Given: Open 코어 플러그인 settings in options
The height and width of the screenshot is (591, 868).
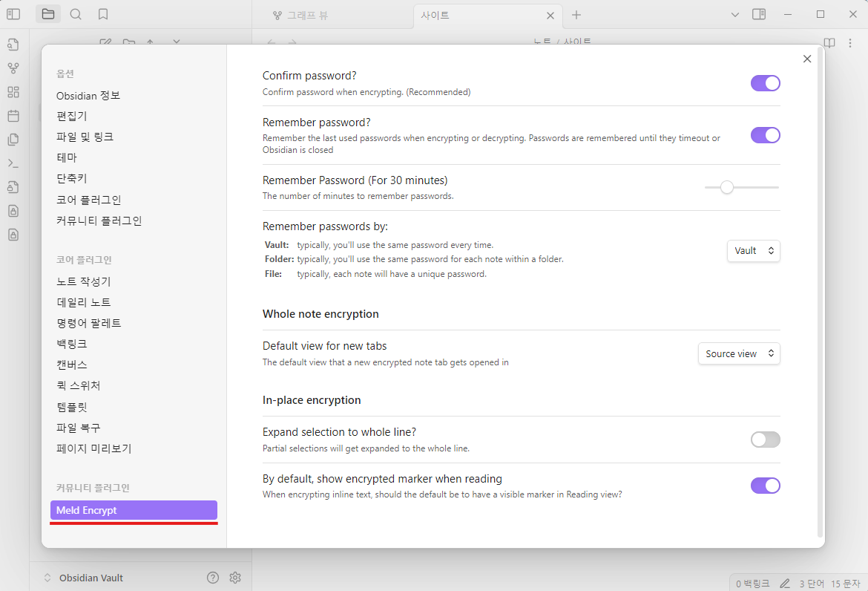Looking at the screenshot, I should point(88,200).
